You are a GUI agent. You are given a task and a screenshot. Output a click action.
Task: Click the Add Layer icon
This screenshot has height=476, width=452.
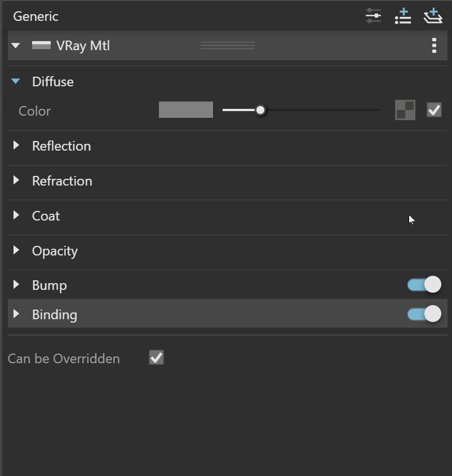433,16
